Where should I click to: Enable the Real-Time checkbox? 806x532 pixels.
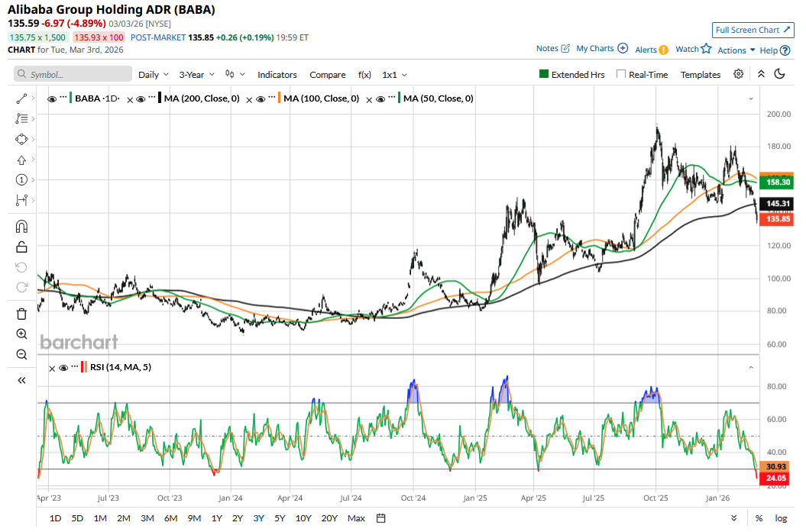coord(621,75)
